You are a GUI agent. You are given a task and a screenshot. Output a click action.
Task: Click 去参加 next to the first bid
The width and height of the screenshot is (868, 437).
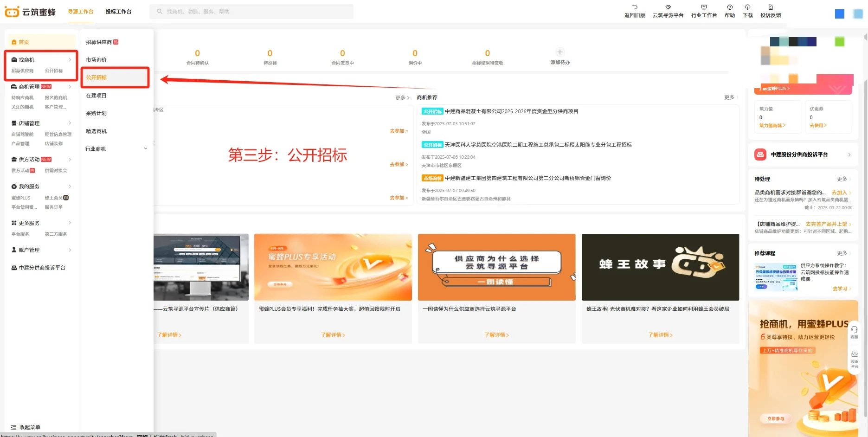(398, 131)
